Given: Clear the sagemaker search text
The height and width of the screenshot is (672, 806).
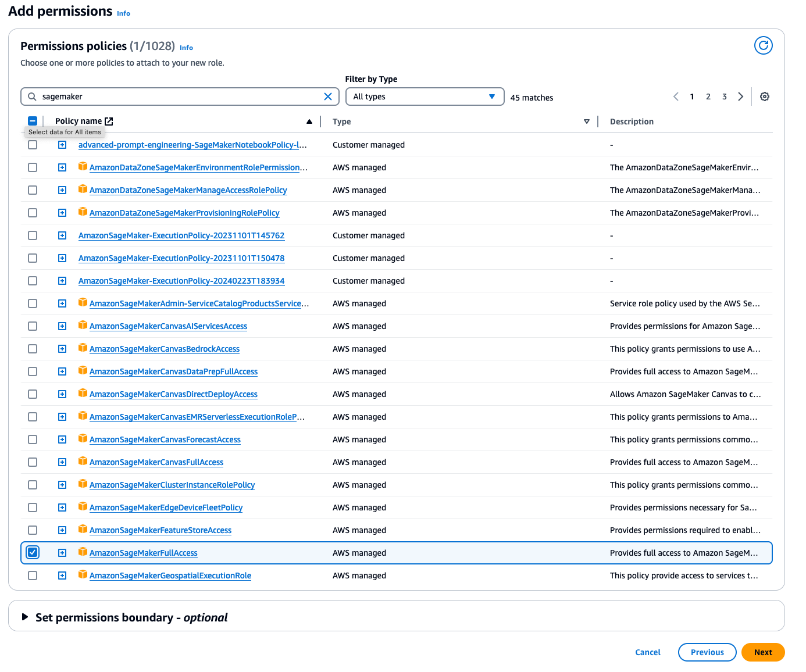Looking at the screenshot, I should tap(328, 96).
